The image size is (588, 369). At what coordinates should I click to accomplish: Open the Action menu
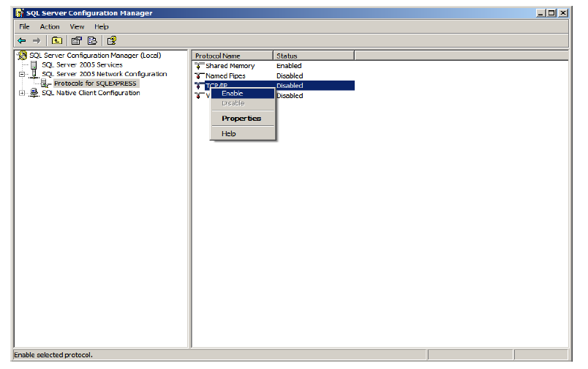pyautogui.click(x=50, y=26)
